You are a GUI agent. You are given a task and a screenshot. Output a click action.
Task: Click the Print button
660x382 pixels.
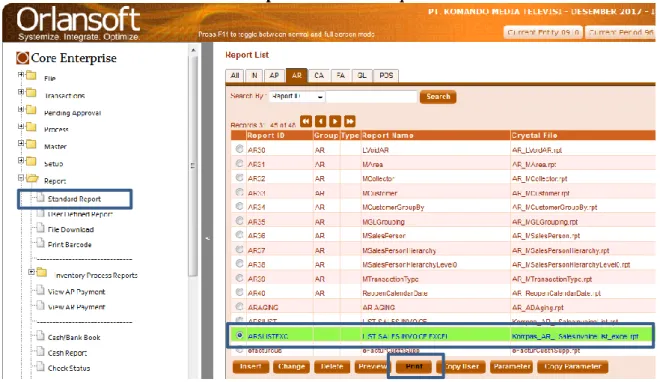tap(414, 367)
